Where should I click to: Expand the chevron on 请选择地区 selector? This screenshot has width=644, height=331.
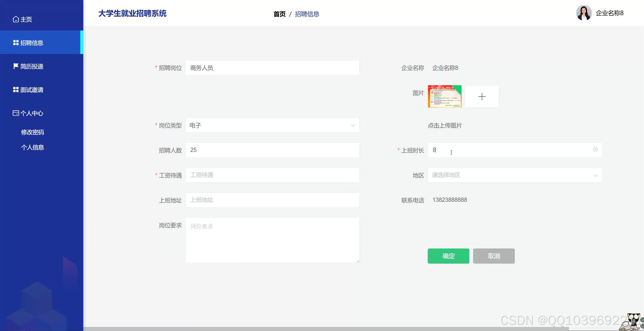click(595, 175)
